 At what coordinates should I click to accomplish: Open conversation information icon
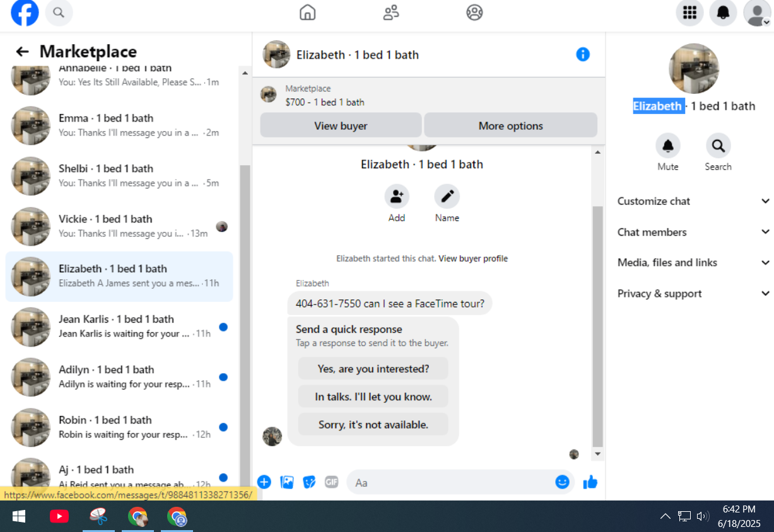tap(583, 54)
